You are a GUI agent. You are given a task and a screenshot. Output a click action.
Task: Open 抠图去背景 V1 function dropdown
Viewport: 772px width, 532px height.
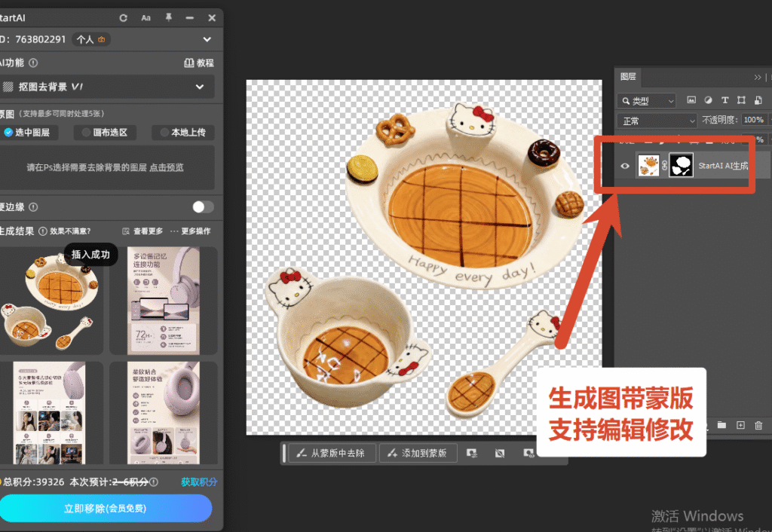[x=106, y=87]
